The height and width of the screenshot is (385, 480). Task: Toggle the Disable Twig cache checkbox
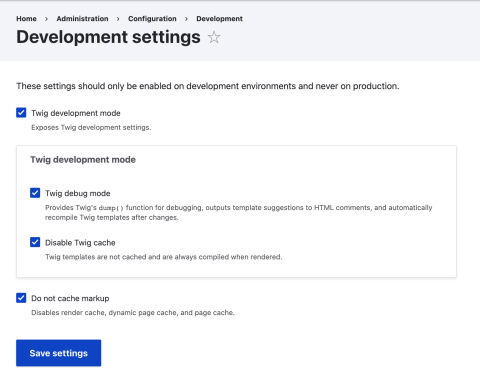tap(35, 242)
